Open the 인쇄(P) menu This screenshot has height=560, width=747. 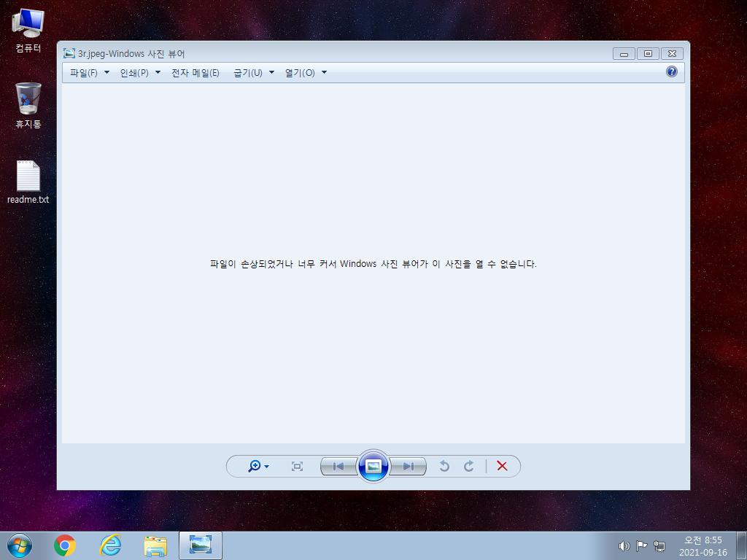[134, 73]
